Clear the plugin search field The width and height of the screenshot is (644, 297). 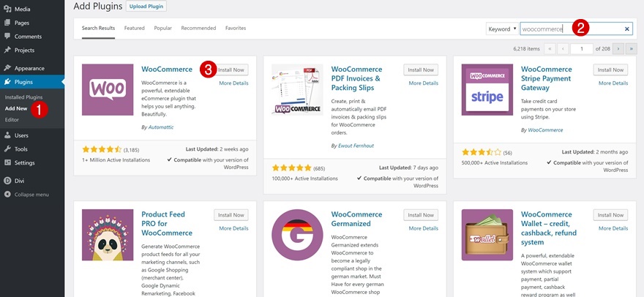click(627, 29)
